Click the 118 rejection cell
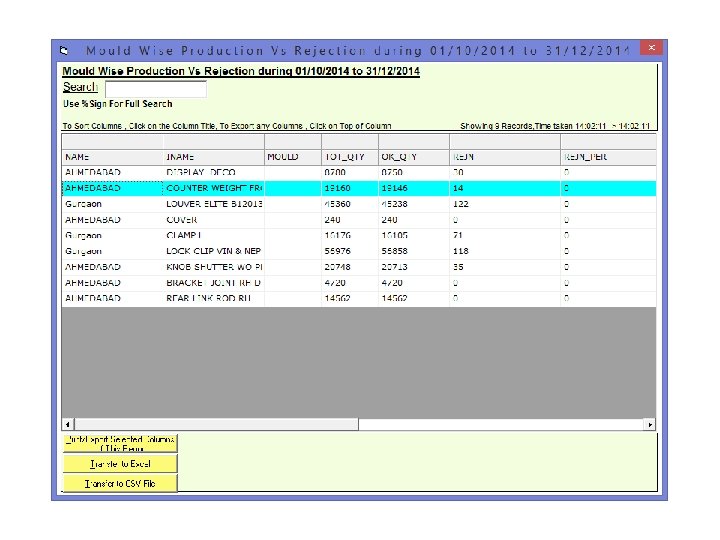Screen dimensions: 720x540 click(x=505, y=251)
